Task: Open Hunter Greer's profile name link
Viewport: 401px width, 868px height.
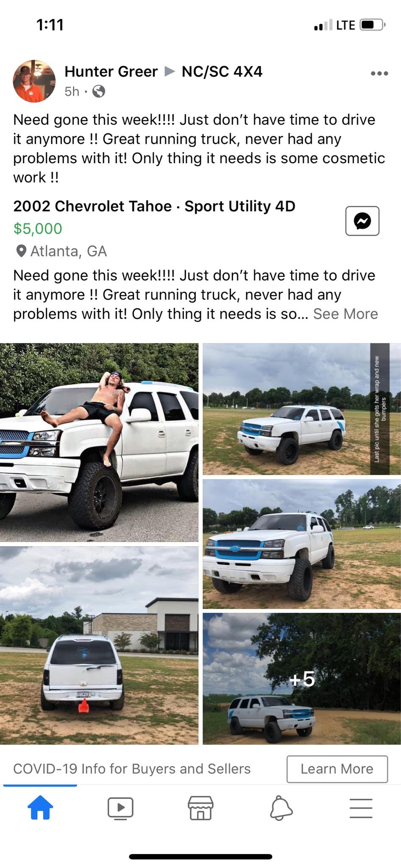Action: pos(111,72)
